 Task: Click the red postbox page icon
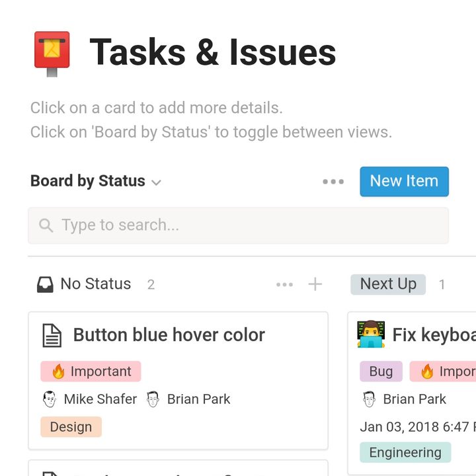pyautogui.click(x=52, y=54)
